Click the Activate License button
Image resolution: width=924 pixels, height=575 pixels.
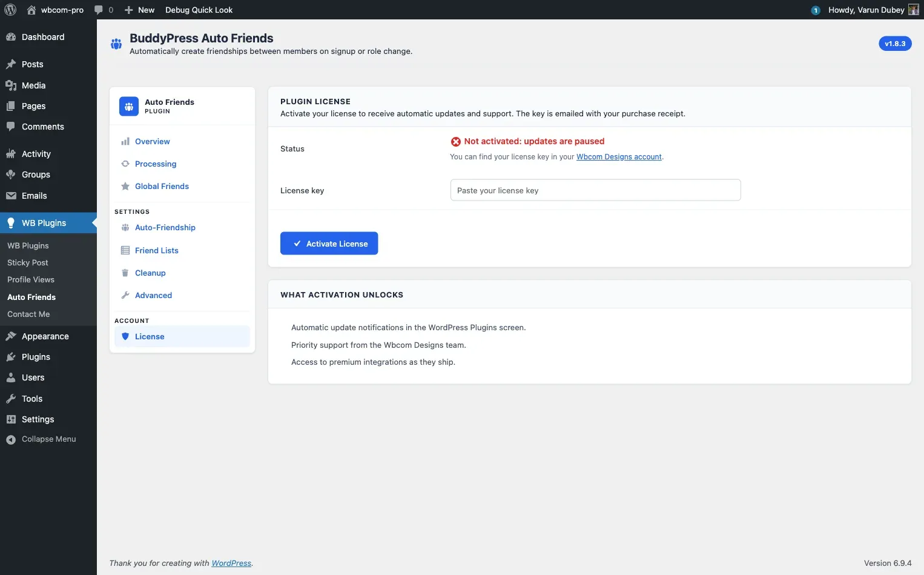point(329,244)
